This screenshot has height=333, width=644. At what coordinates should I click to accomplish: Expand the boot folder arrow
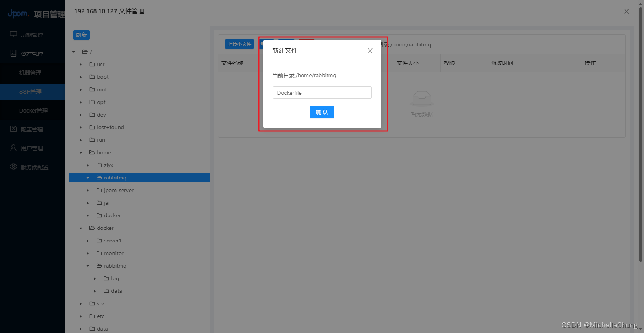[x=81, y=77]
